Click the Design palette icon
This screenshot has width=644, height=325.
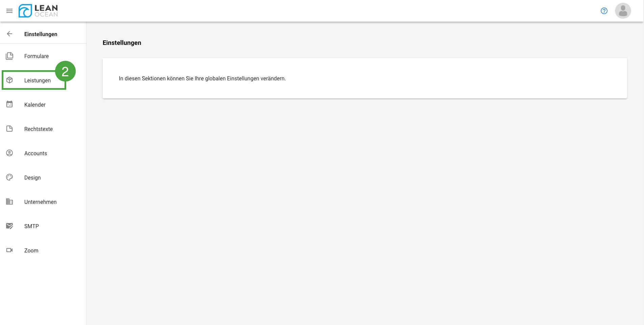(9, 177)
